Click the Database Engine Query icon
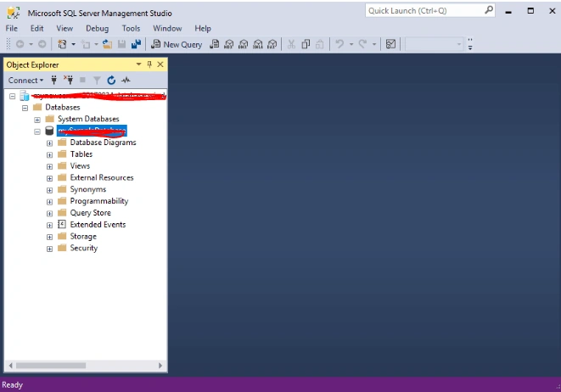This screenshot has width=561, height=392. point(215,44)
